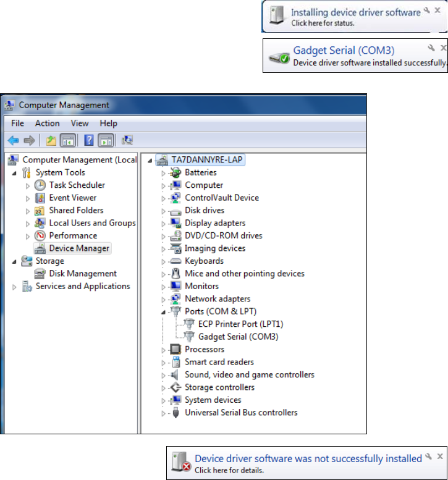Select the Computer category
Screen dimensions: 448x480
tap(204, 185)
